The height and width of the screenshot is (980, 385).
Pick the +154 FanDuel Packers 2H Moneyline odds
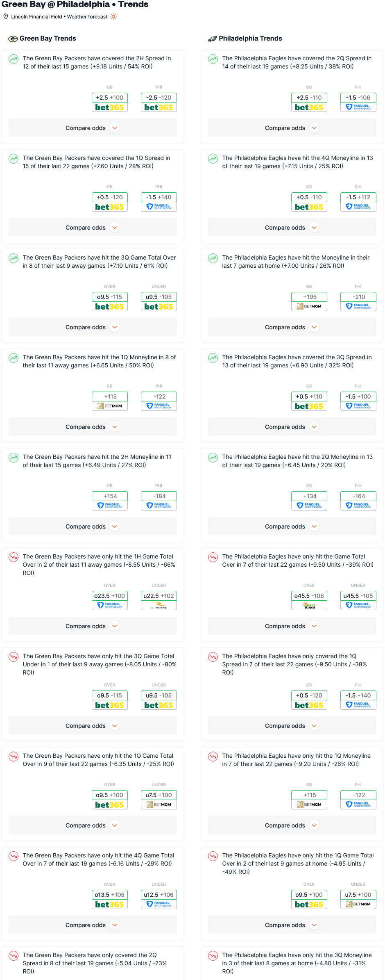click(x=110, y=501)
